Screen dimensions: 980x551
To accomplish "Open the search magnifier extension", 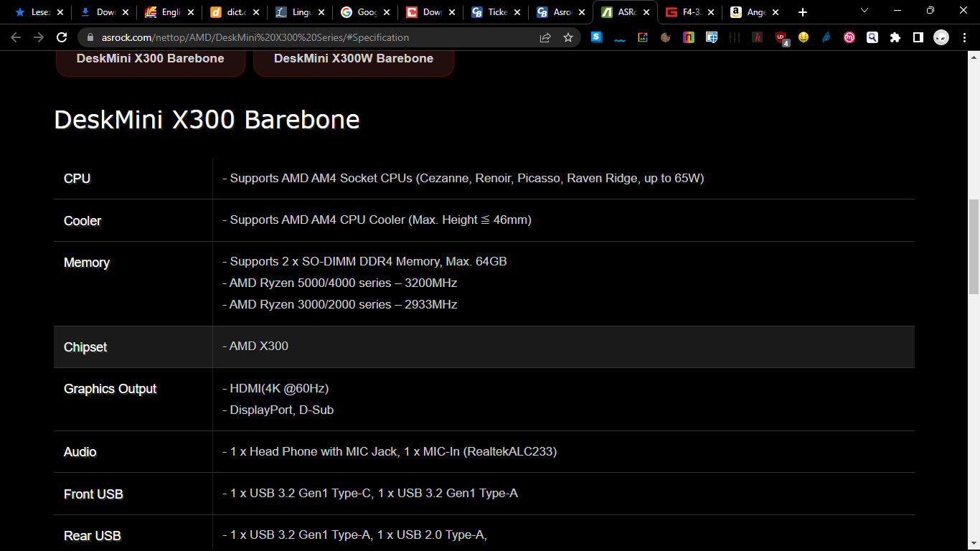I will [872, 37].
